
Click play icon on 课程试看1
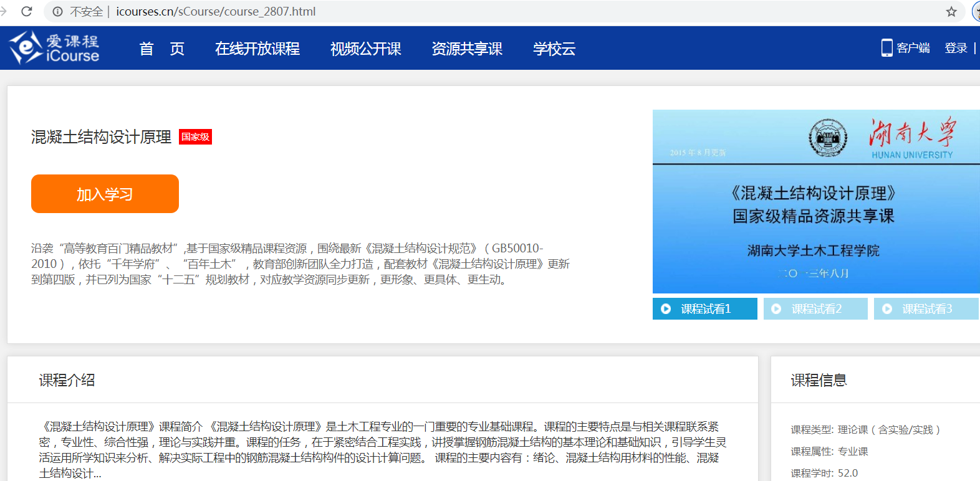pyautogui.click(x=666, y=309)
